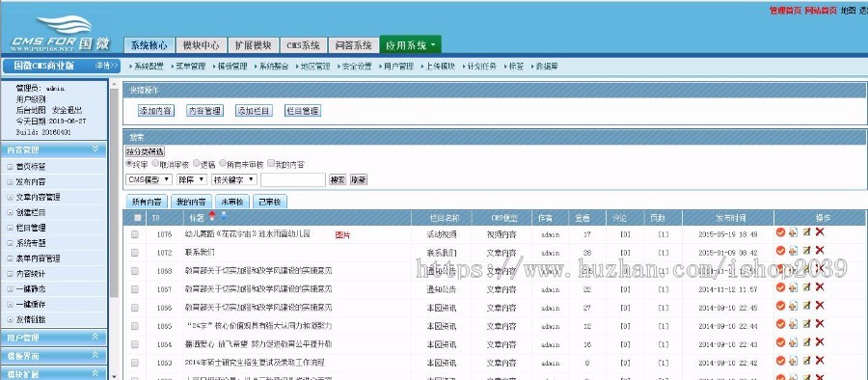
Task: Edit row 1064 using pencil icon
Action: (806, 341)
